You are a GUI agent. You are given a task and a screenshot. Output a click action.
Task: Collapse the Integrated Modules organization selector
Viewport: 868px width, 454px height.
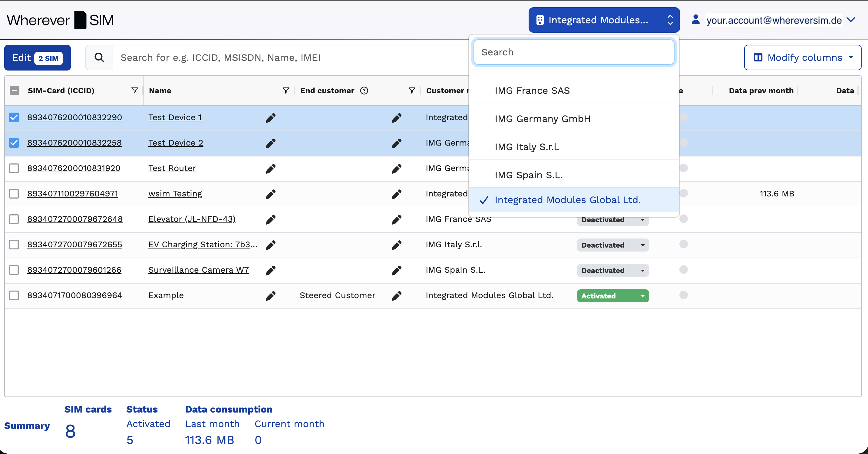pyautogui.click(x=603, y=20)
